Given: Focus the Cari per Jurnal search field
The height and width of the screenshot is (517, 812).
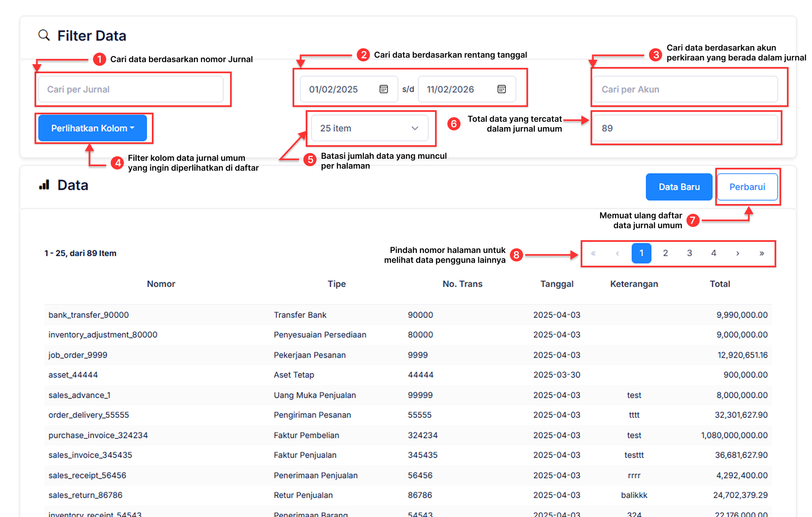Looking at the screenshot, I should (131, 89).
